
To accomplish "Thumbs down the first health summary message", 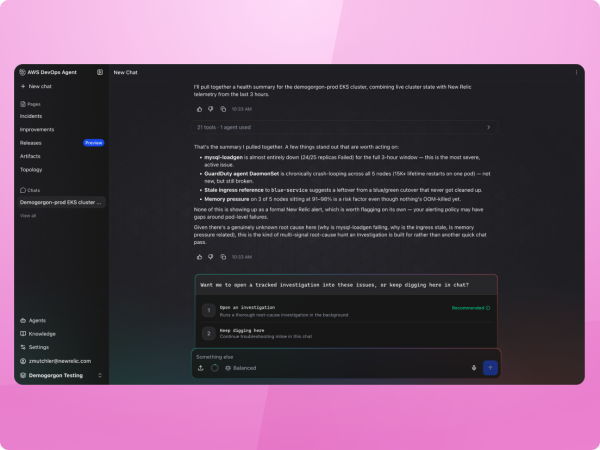I will click(x=210, y=109).
